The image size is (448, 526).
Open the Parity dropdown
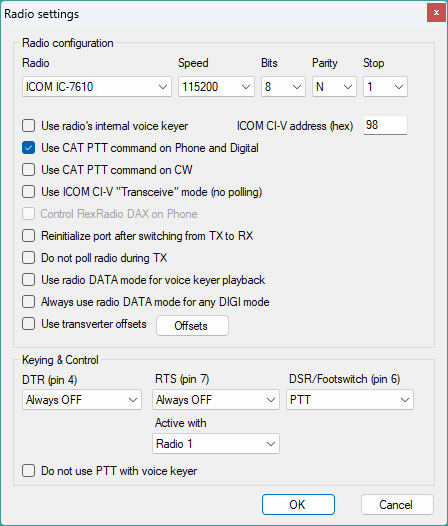pos(334,87)
